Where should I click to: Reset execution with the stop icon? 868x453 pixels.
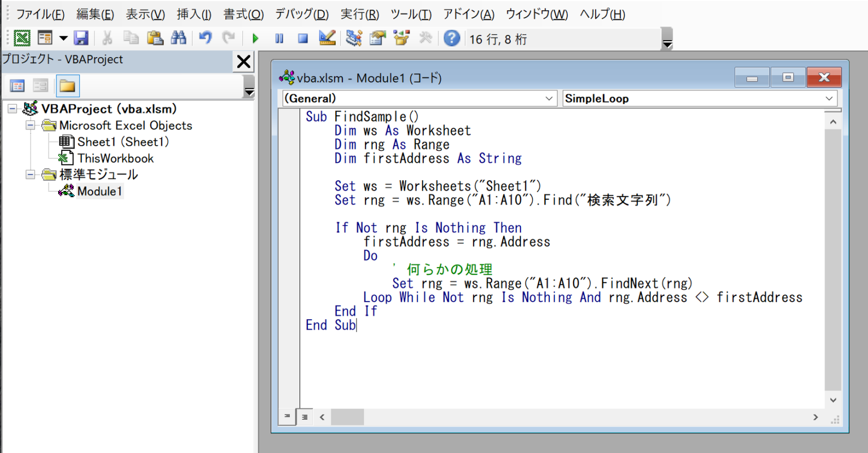point(302,38)
